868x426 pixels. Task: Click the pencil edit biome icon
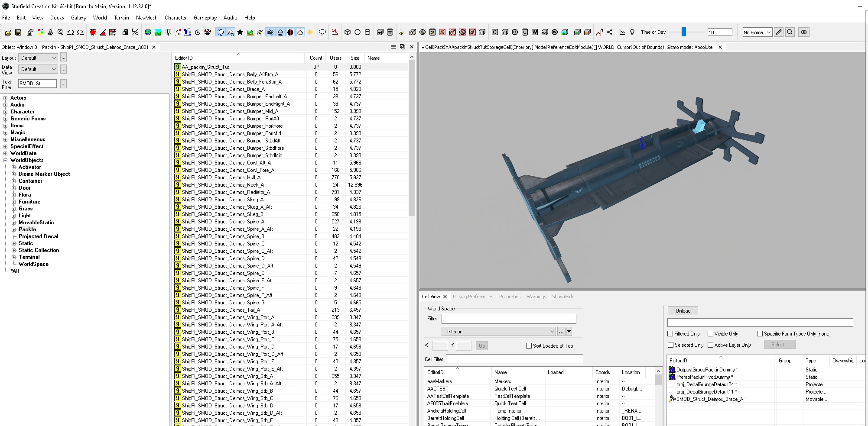point(779,32)
